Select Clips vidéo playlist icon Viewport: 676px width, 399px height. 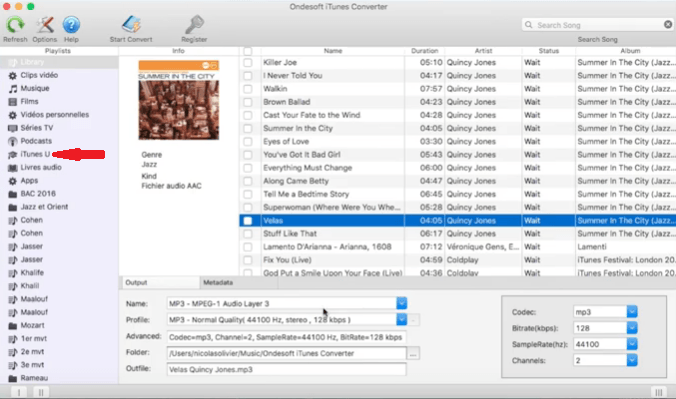point(13,75)
